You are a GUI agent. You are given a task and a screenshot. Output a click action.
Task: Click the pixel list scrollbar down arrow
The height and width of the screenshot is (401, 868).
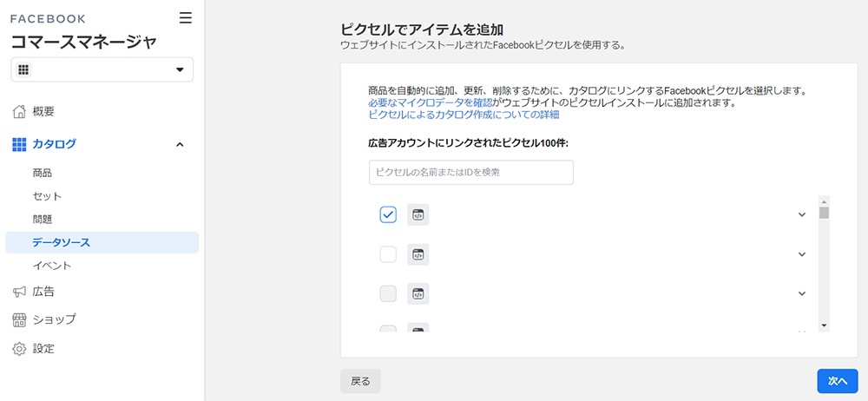coord(824,325)
